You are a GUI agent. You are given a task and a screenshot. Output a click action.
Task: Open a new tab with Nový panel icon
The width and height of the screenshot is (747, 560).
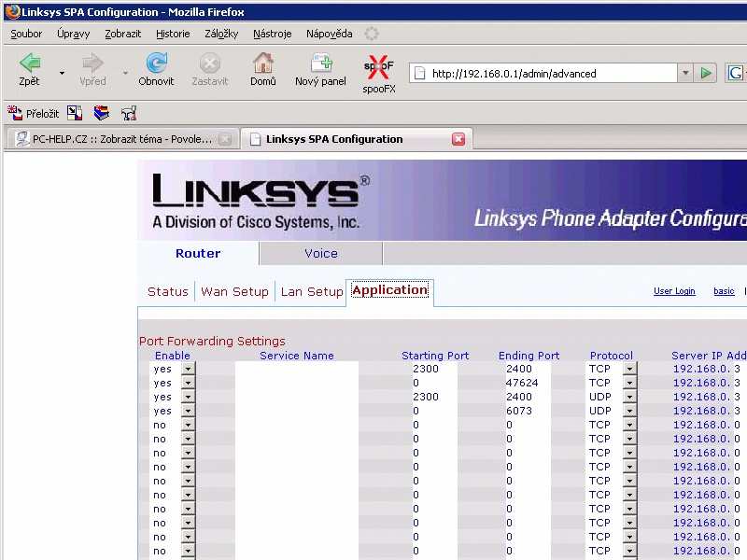coord(320,63)
